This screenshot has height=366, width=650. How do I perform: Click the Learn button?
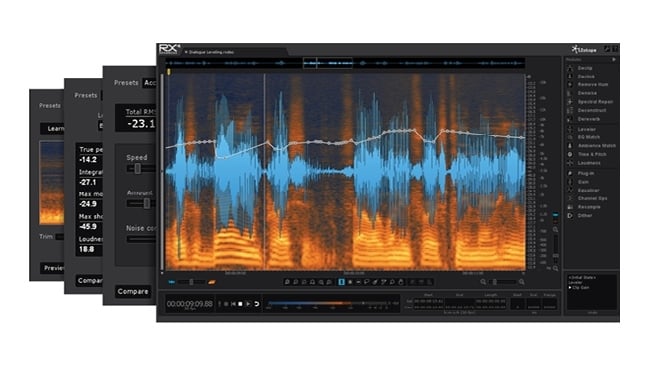pyautogui.click(x=52, y=128)
